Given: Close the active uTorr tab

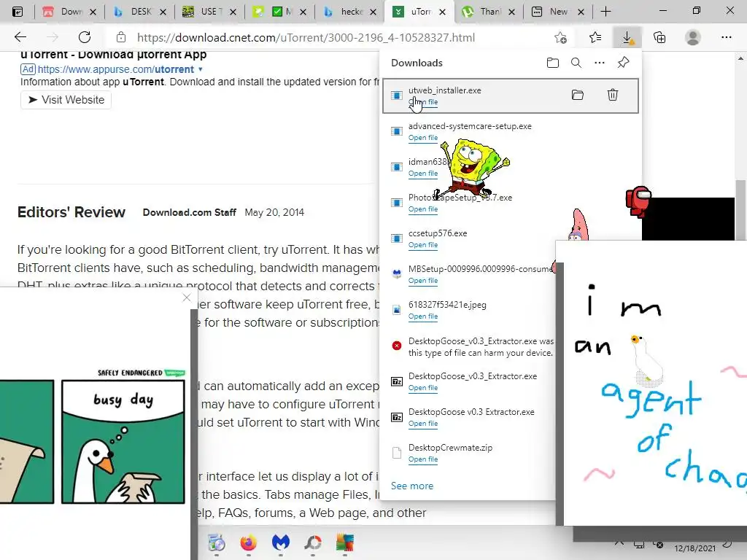Looking at the screenshot, I should click(x=443, y=12).
